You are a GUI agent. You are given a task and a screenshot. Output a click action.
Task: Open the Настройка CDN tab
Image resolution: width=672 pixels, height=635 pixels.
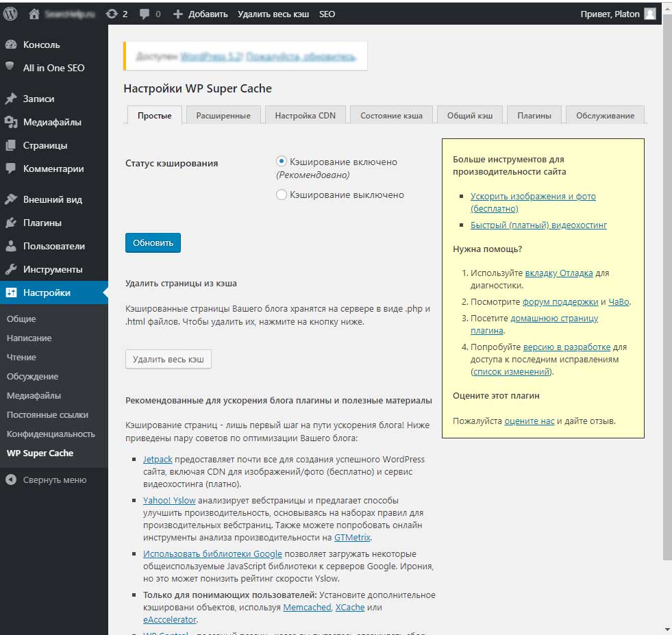tap(305, 115)
